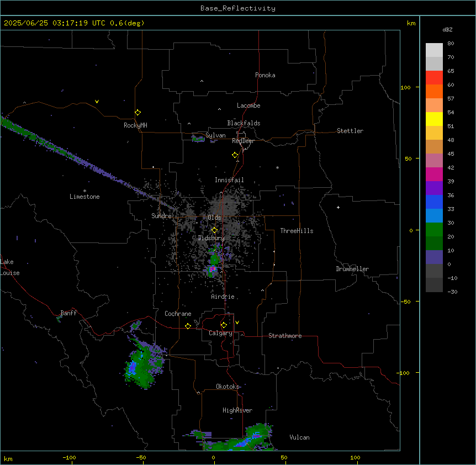This screenshot has width=476, height=465.
Task: Click the yellow V marker northwest of RockyMH
Action: coord(97,102)
